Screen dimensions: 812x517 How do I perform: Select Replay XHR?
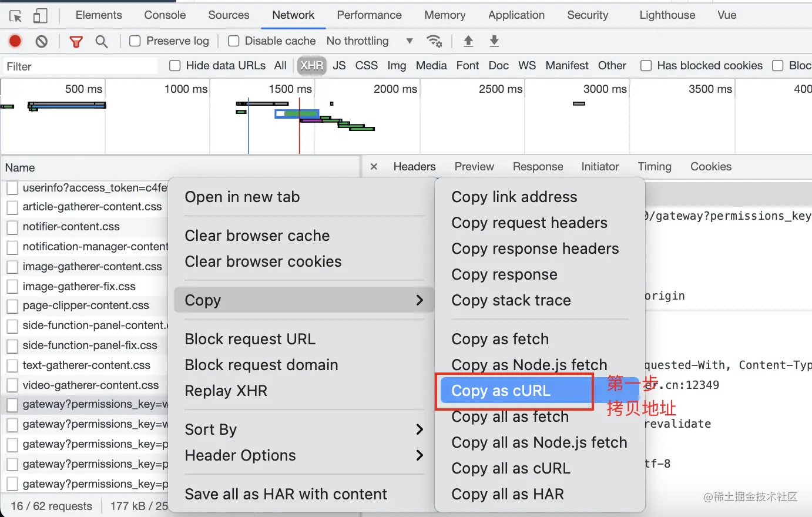tap(226, 391)
